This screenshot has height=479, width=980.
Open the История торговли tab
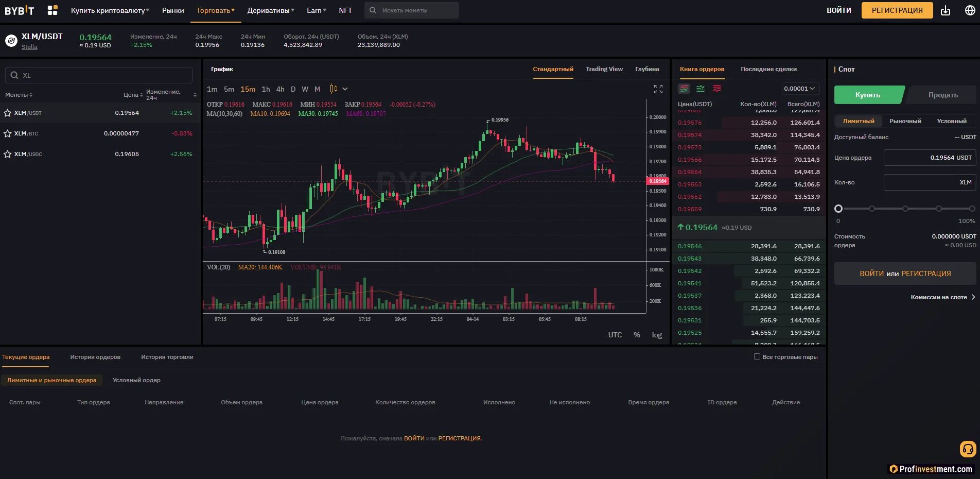(167, 357)
